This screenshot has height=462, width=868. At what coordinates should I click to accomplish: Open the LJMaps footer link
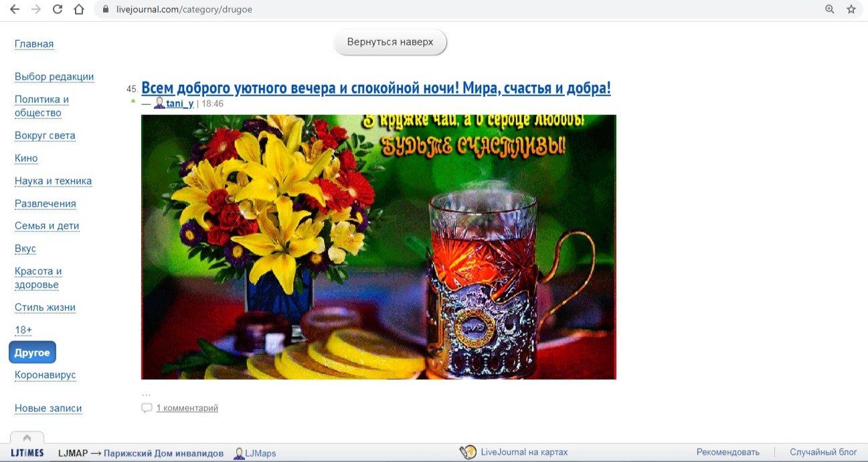pyautogui.click(x=260, y=453)
